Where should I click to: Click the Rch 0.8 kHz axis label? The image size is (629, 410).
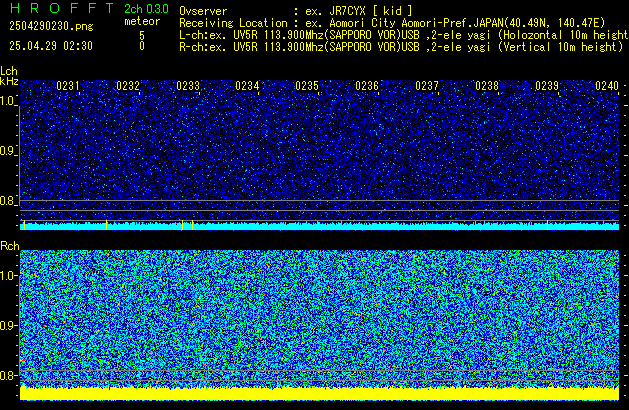tap(7, 375)
